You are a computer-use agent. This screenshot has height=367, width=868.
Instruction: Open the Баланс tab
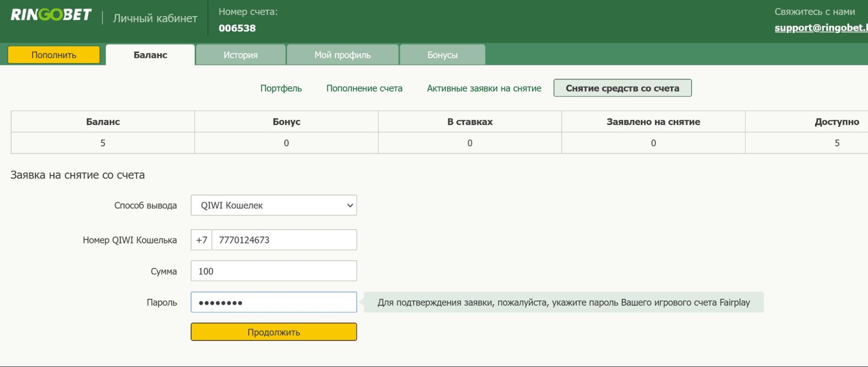pos(150,55)
